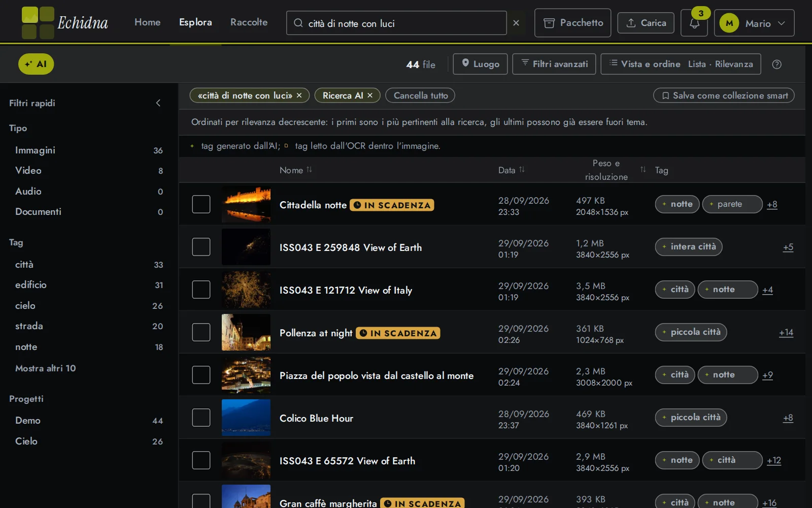Screen dimensions: 812x508
Task: Select the ISS043 E 65572 View of Earth checkbox
Action: point(201,460)
